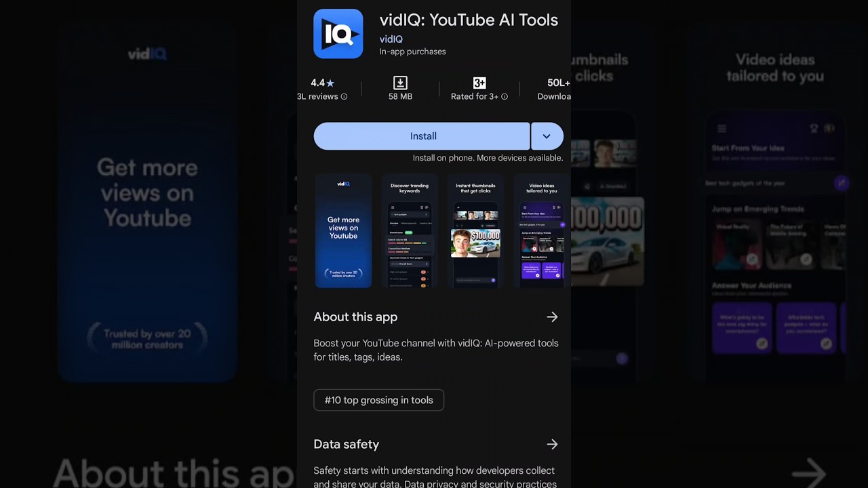Screen dimensions: 868x488
Task: Open the 'Video ideas tailored to you' screenshot
Action: [x=541, y=230]
